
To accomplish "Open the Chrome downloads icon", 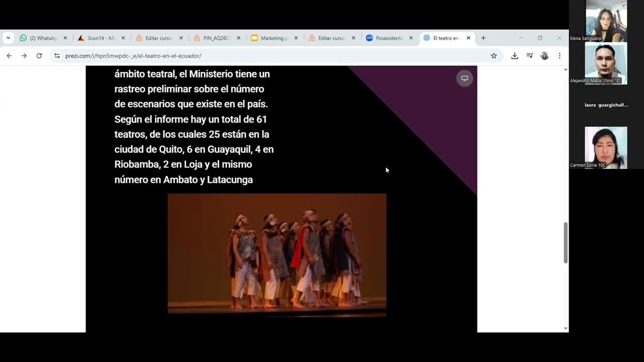I will point(514,56).
